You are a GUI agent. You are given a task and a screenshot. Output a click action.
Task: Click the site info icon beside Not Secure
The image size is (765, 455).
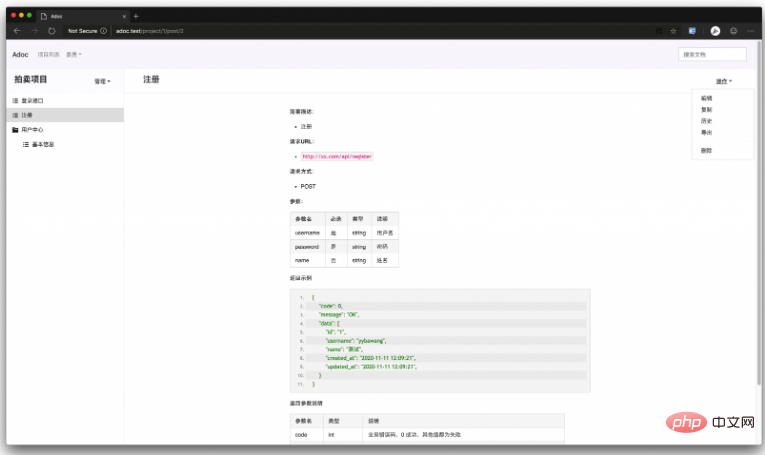point(103,31)
